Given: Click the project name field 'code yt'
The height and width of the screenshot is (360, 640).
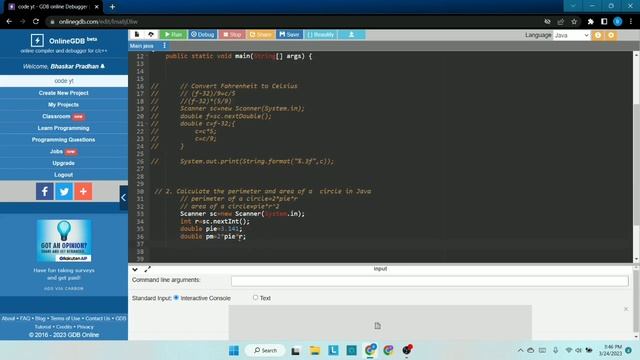Looking at the screenshot, I should click(64, 81).
